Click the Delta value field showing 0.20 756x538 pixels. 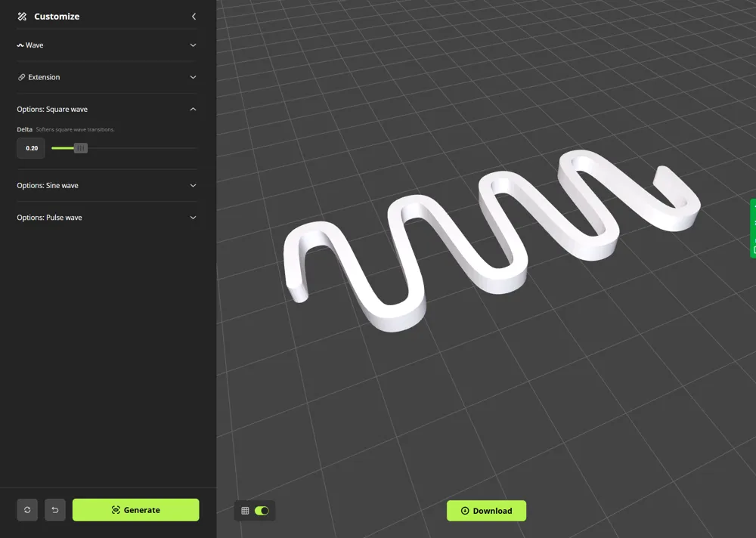click(x=31, y=148)
